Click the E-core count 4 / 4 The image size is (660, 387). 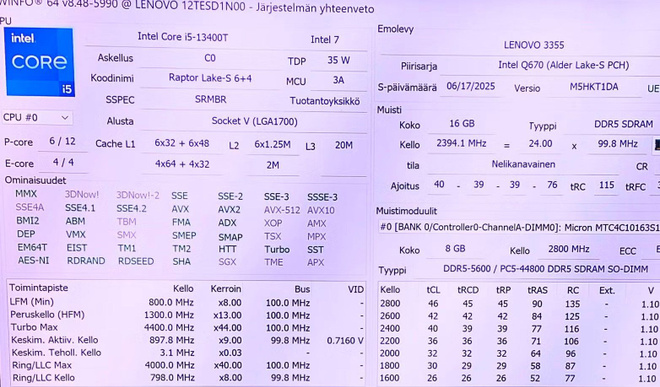pos(63,163)
